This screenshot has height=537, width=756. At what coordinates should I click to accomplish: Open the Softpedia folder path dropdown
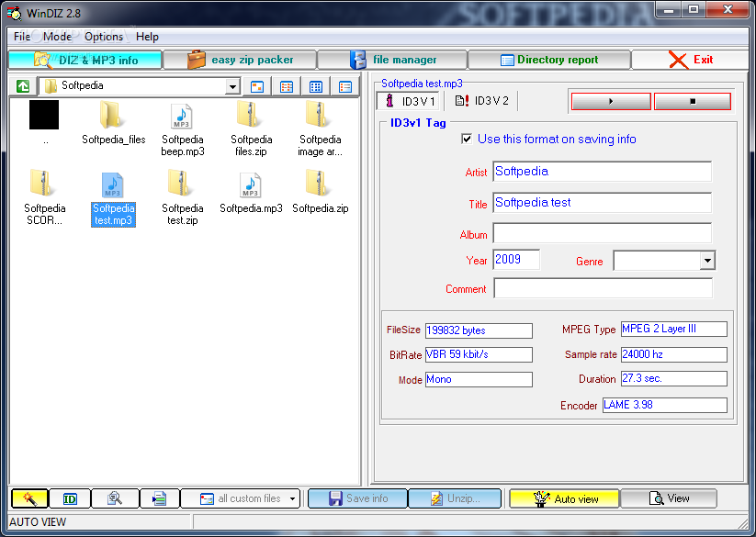233,86
